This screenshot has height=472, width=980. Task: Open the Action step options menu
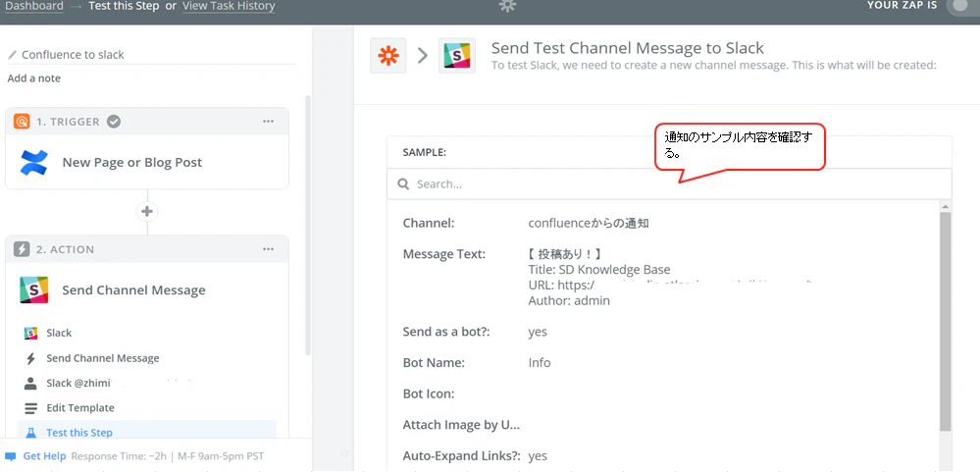pyautogui.click(x=268, y=249)
